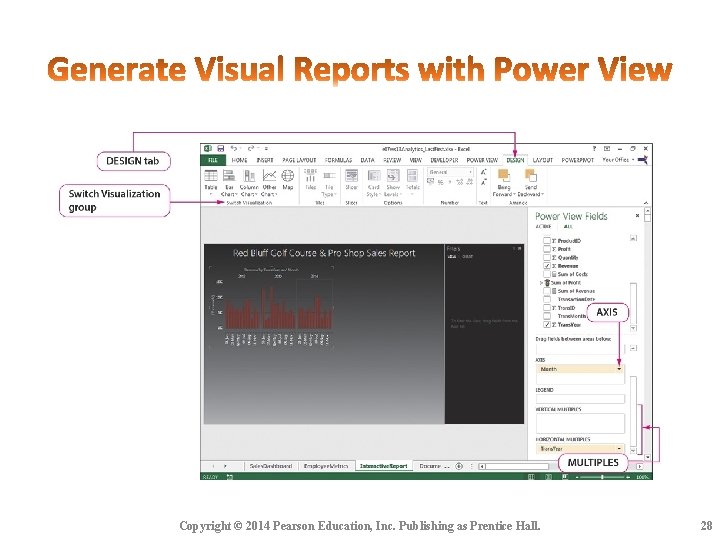Open the Month field dropdown in AXIS

point(619,369)
